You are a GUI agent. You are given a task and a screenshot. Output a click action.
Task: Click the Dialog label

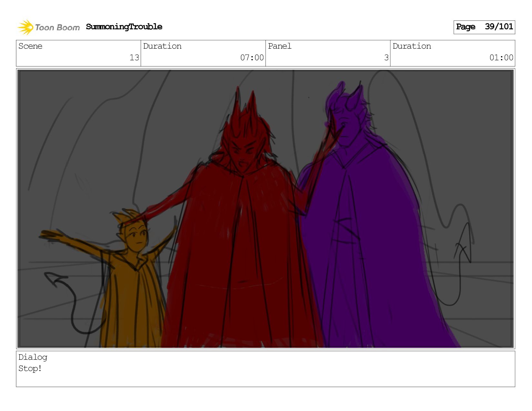coord(33,357)
